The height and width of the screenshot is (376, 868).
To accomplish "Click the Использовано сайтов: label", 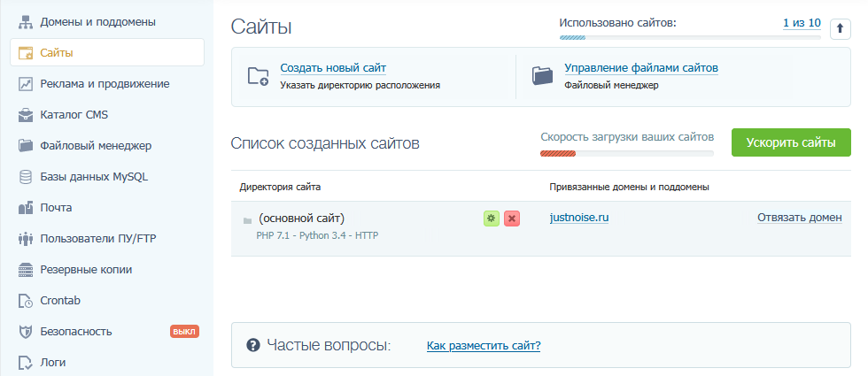I will point(618,23).
